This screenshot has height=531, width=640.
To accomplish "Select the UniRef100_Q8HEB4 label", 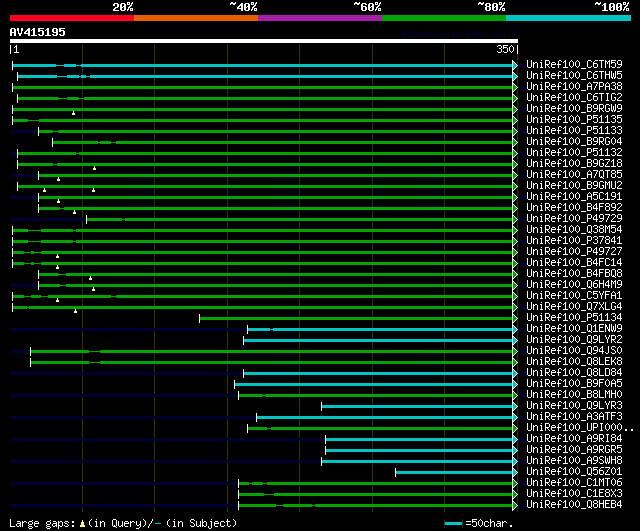I will pyautogui.click(x=574, y=505).
